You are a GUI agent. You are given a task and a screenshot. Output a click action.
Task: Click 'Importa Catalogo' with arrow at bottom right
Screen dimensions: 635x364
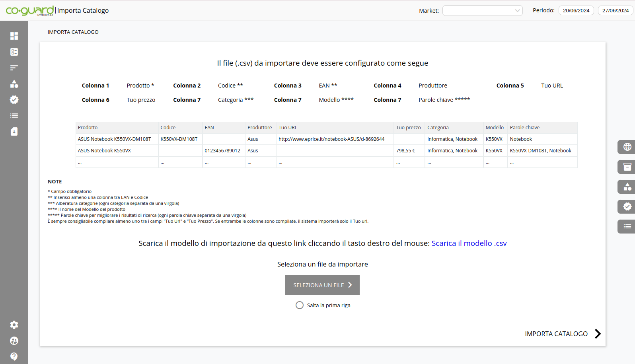[562, 334]
